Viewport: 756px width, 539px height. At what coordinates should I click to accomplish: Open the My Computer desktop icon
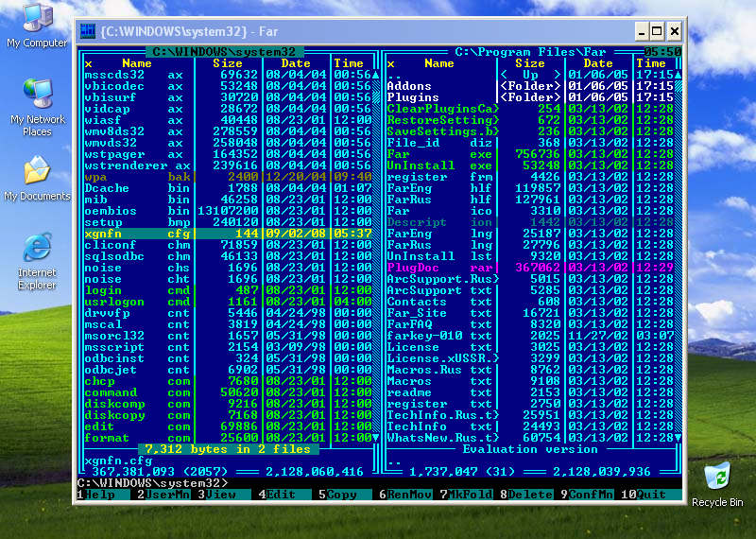37,26
